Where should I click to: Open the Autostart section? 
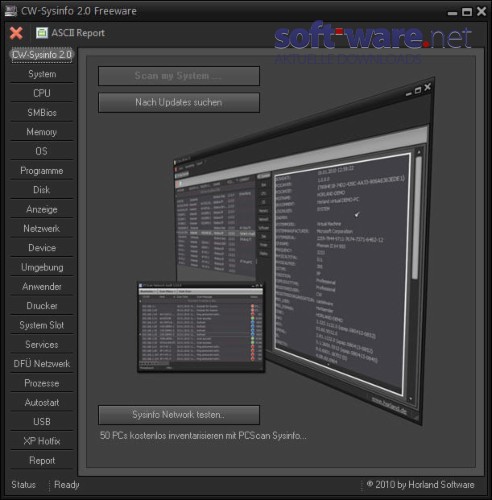(x=42, y=402)
